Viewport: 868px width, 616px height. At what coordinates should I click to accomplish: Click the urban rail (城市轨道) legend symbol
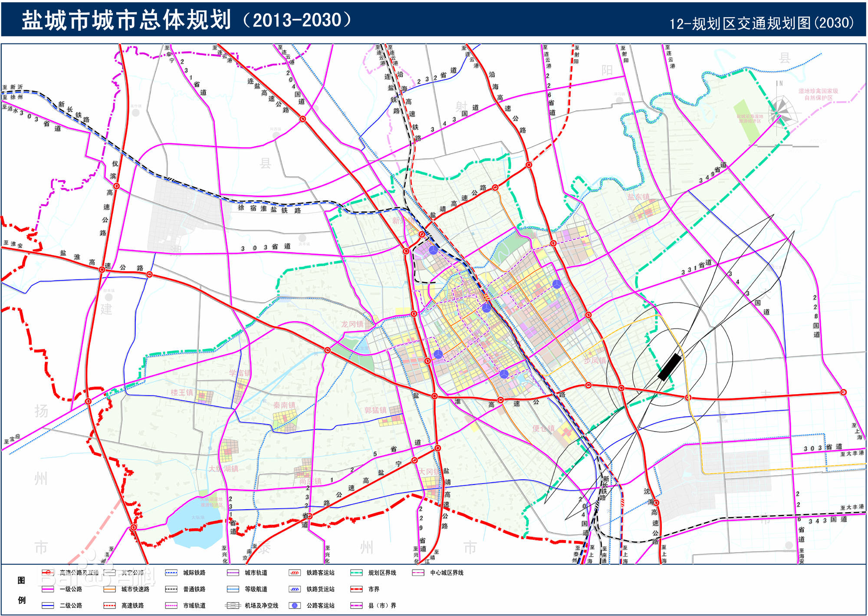(x=233, y=573)
